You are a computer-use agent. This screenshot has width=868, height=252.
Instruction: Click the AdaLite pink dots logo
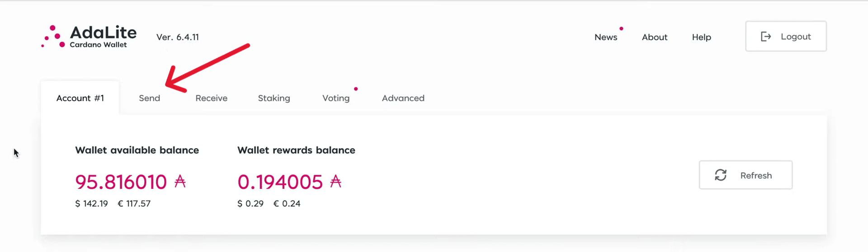tap(53, 37)
